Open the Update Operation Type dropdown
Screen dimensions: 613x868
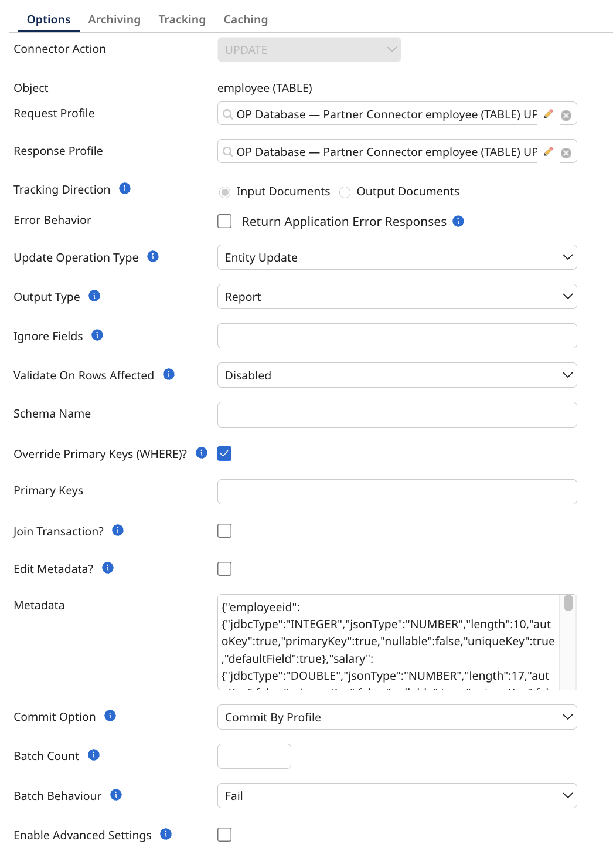tap(397, 257)
